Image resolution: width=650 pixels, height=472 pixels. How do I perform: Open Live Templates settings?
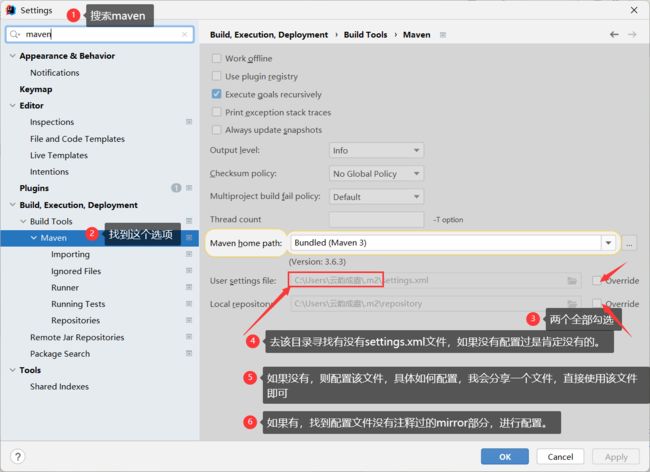(x=59, y=155)
